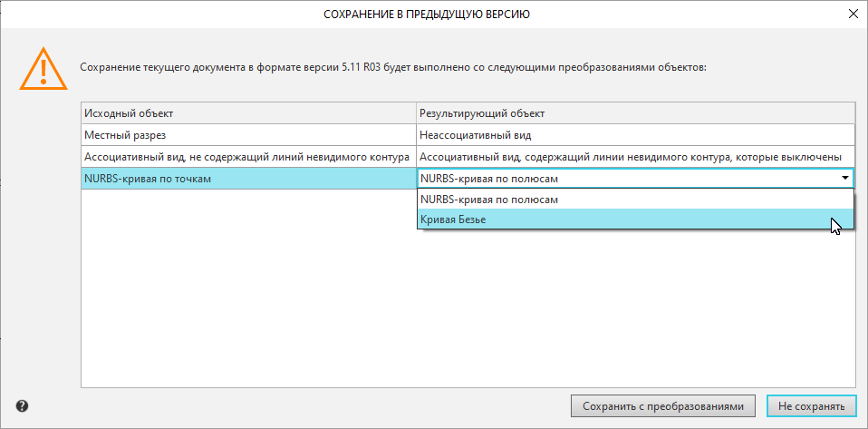This screenshot has width=868, height=429.
Task: Close the save-to-previous-version dialog
Action: 853,15
